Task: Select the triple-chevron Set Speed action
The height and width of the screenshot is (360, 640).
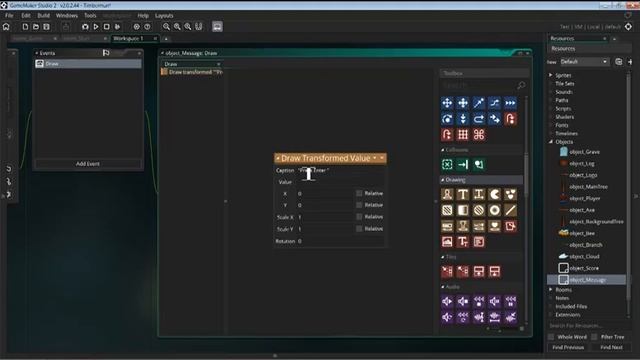Action: [510, 103]
